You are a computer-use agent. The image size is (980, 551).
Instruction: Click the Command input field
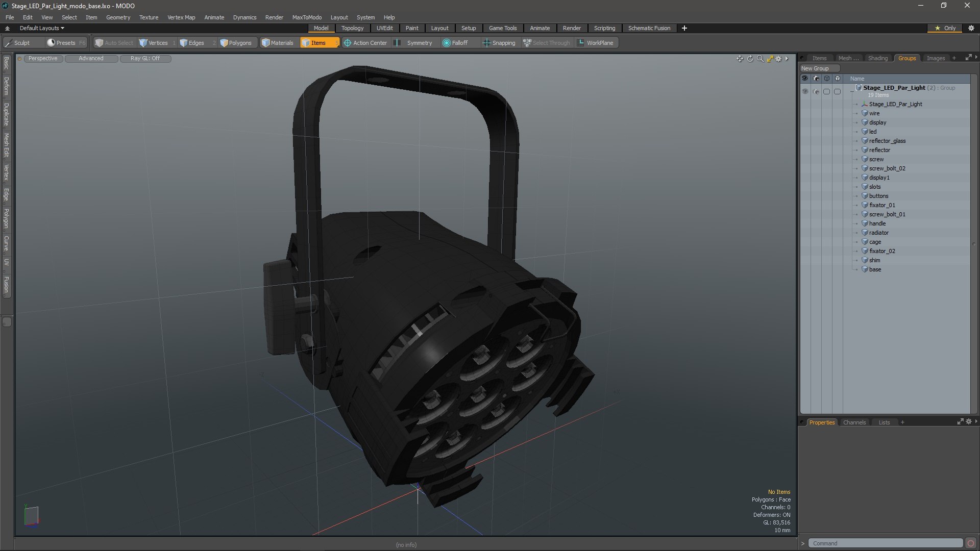point(886,543)
